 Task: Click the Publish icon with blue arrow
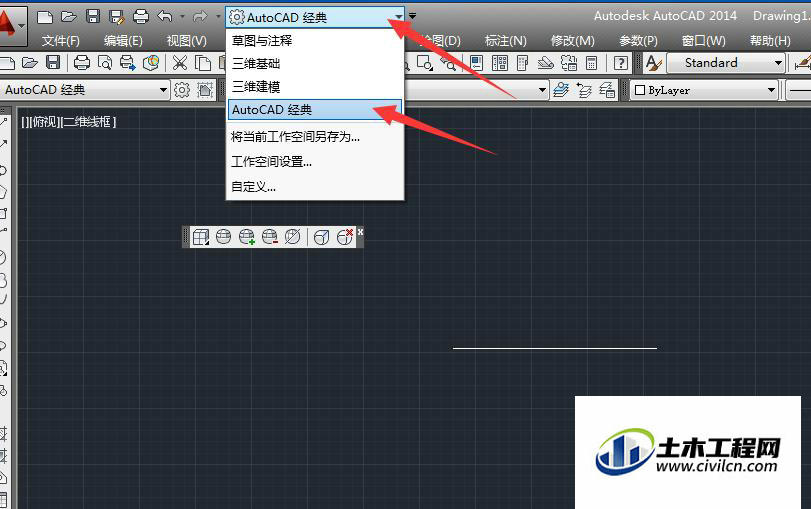[x=127, y=63]
